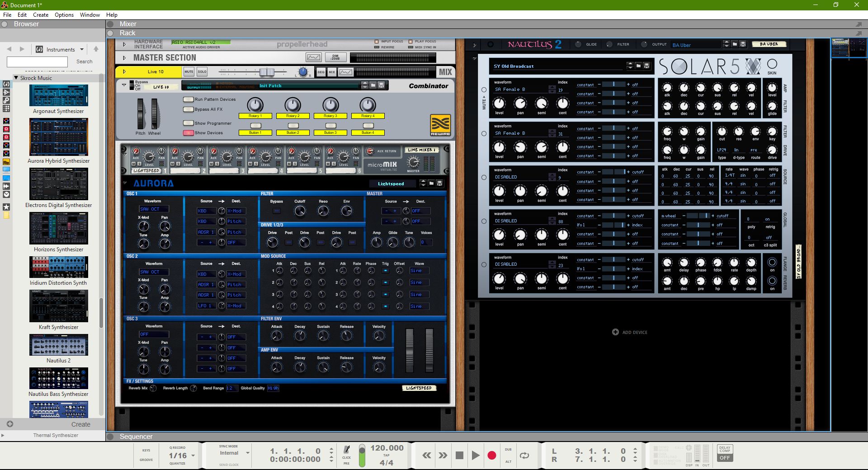Image resolution: width=868 pixels, height=470 pixels.
Task: Click the Create button in browser
Action: tap(81, 424)
